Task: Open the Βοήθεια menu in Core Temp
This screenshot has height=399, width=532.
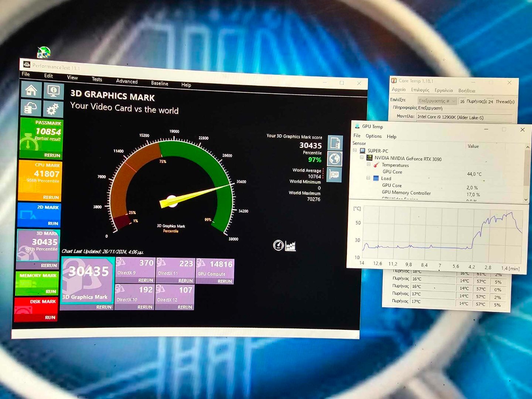Action: click(467, 91)
